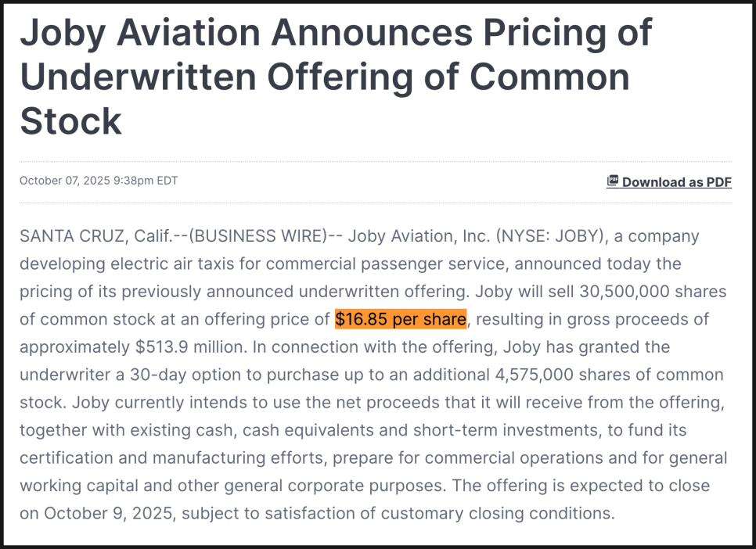The width and height of the screenshot is (756, 549).
Task: Click the "(NYSE: JOBY)" ticker text
Action: (x=545, y=236)
